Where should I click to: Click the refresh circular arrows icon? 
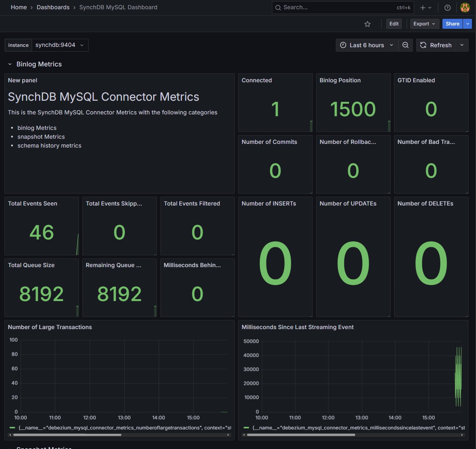click(x=423, y=45)
